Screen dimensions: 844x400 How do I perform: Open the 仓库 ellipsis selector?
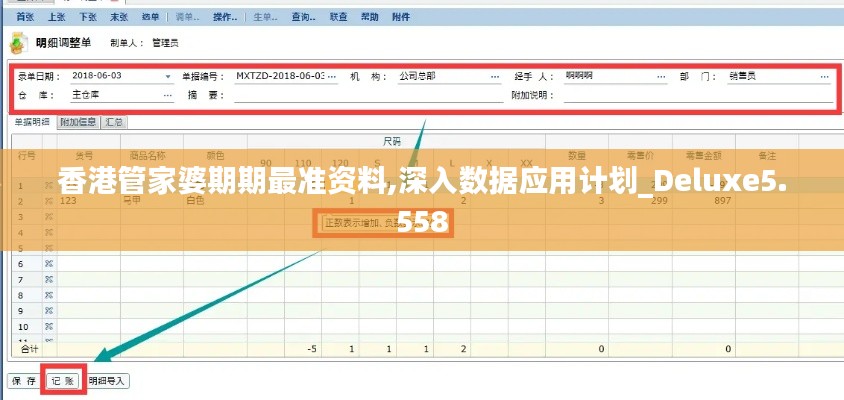(168, 96)
